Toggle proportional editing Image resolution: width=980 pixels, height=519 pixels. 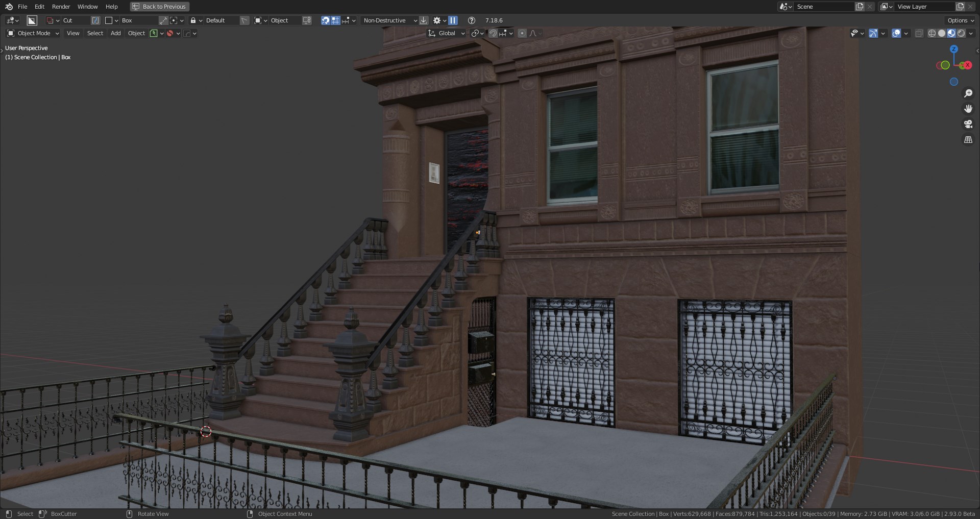click(522, 33)
